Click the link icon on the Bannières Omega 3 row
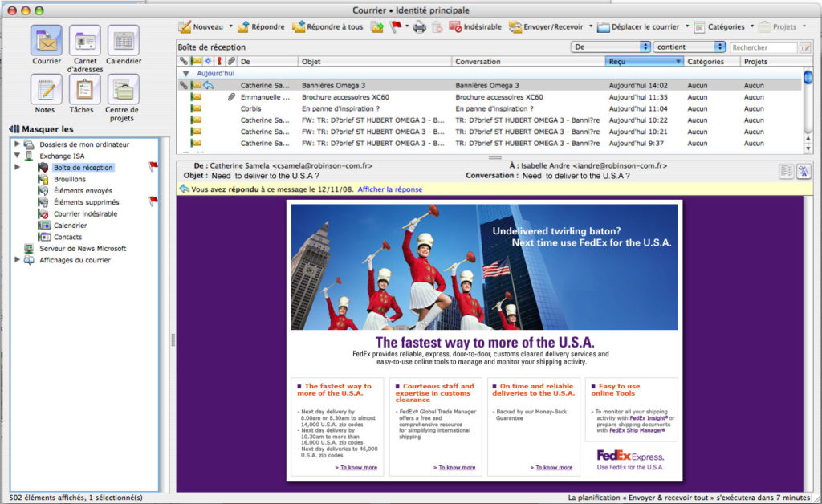The height and width of the screenshot is (504, 822). 184,85
